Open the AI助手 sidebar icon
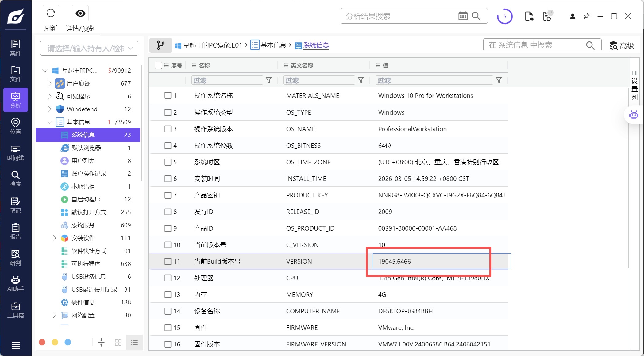The image size is (644, 356). tap(15, 284)
